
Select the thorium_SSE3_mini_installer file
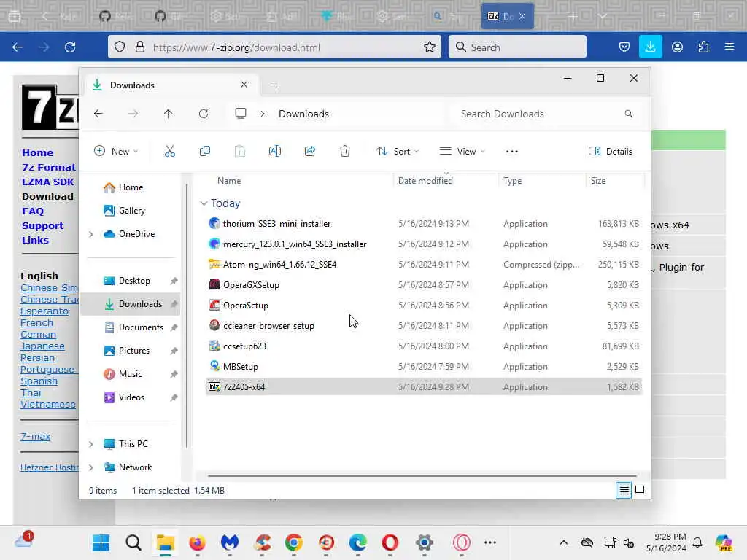coord(424,224)
